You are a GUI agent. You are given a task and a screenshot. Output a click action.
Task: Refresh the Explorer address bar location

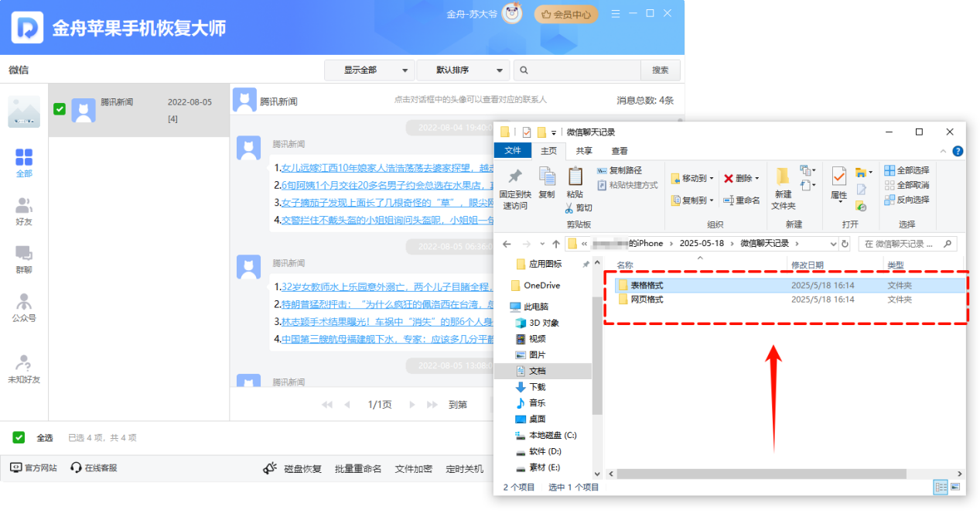tap(844, 243)
